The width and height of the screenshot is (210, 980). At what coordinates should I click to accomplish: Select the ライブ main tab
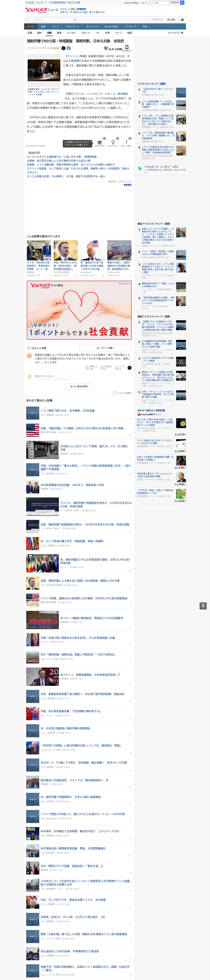tap(56, 27)
